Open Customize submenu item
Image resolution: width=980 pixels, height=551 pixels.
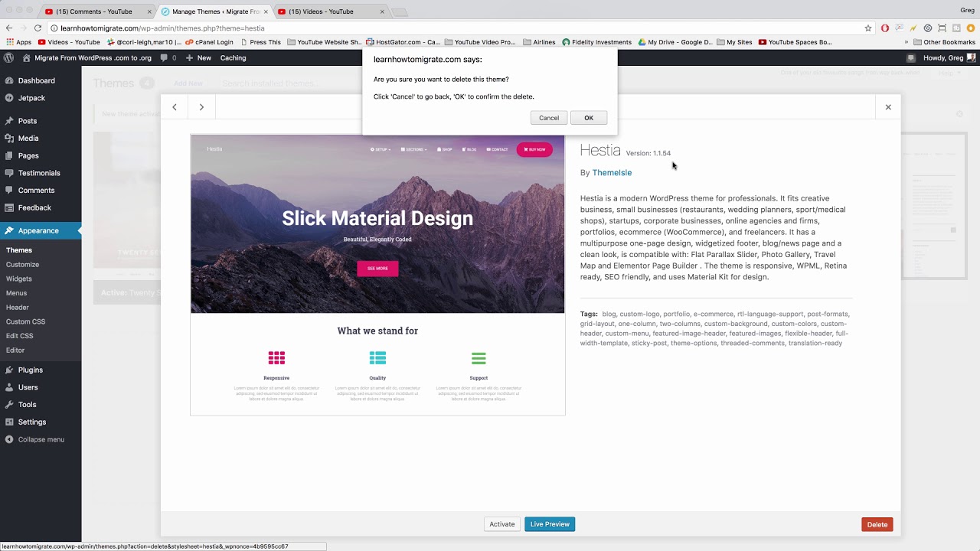[x=22, y=265]
